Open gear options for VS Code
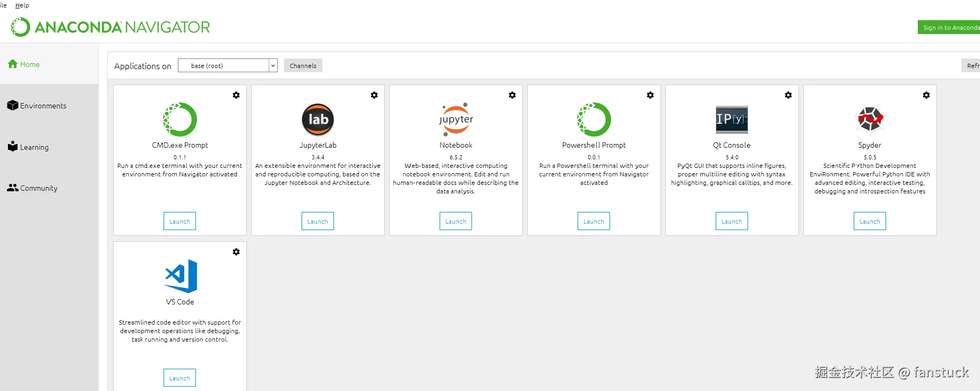980x391 pixels. [236, 252]
